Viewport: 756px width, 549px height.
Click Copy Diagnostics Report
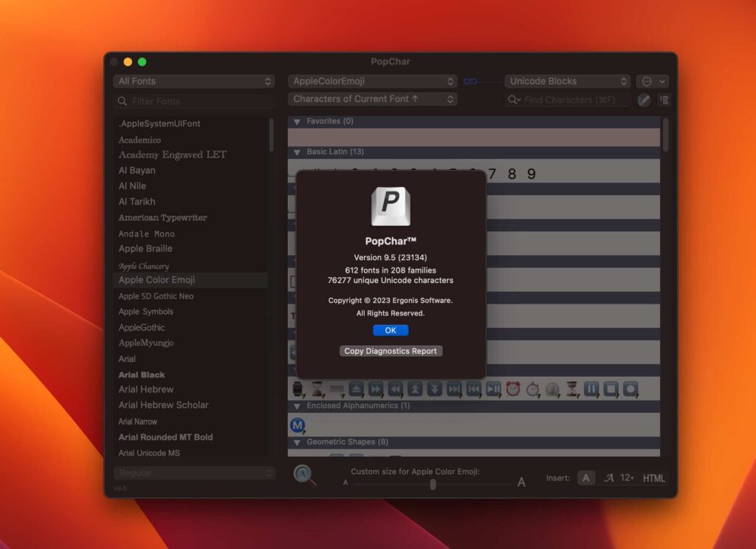391,351
